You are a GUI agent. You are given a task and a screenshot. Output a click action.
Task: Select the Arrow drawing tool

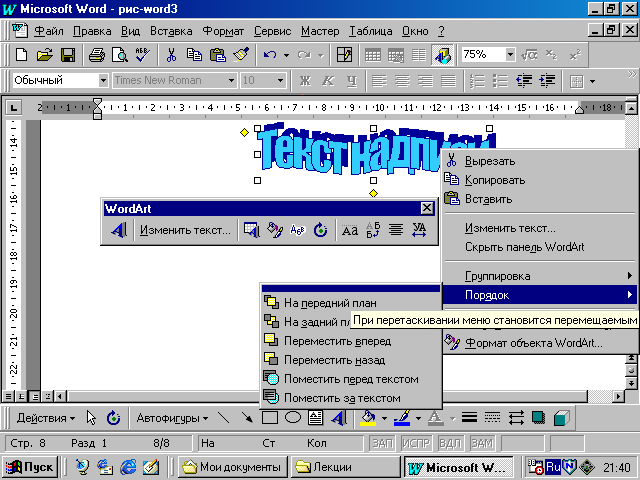[x=247, y=418]
